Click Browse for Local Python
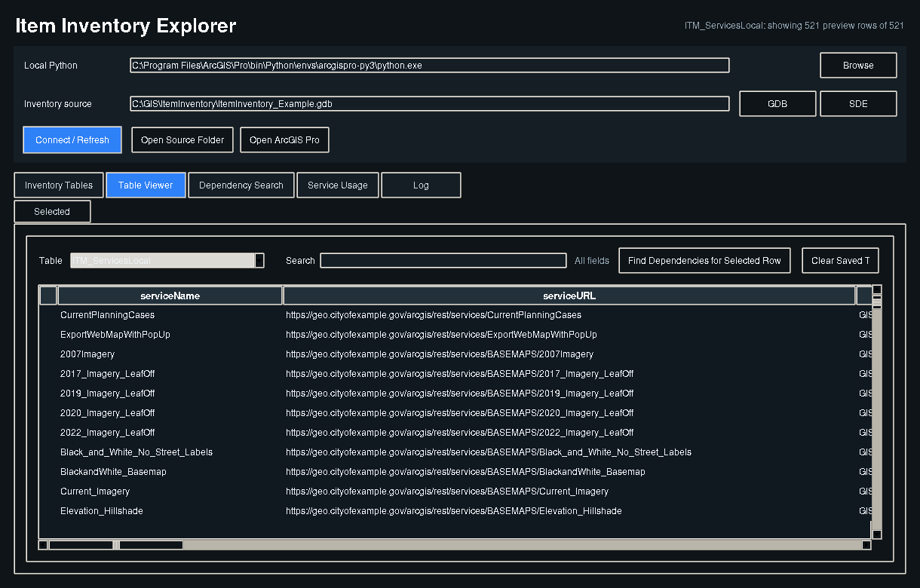This screenshot has width=920, height=588. pyautogui.click(x=858, y=66)
